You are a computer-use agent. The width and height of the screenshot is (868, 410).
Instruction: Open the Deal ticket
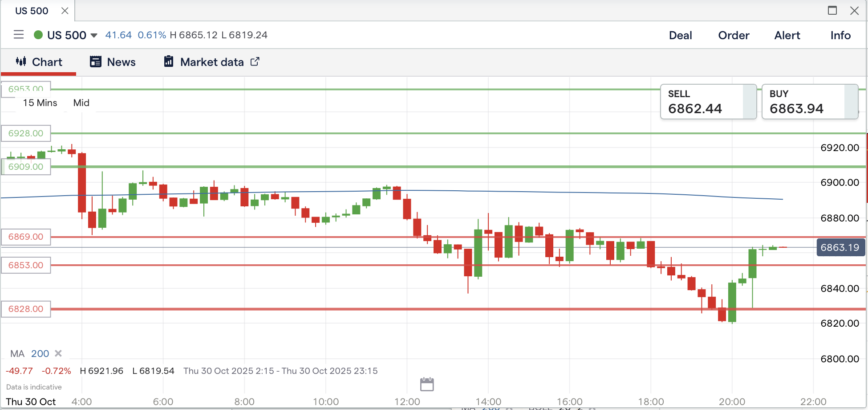coord(680,35)
